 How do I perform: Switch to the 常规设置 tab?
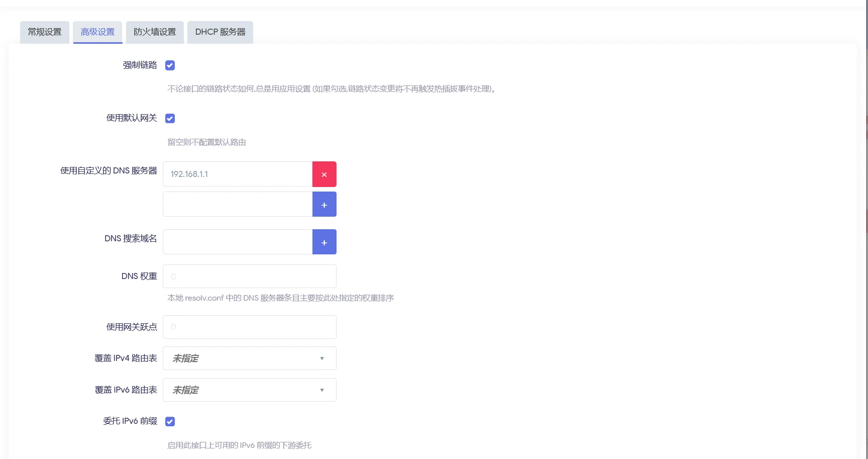(x=45, y=32)
